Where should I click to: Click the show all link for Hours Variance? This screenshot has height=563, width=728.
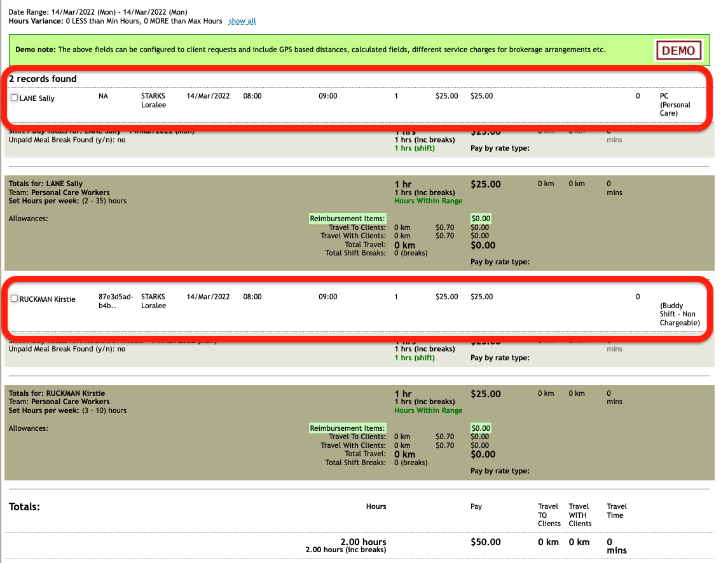point(242,21)
